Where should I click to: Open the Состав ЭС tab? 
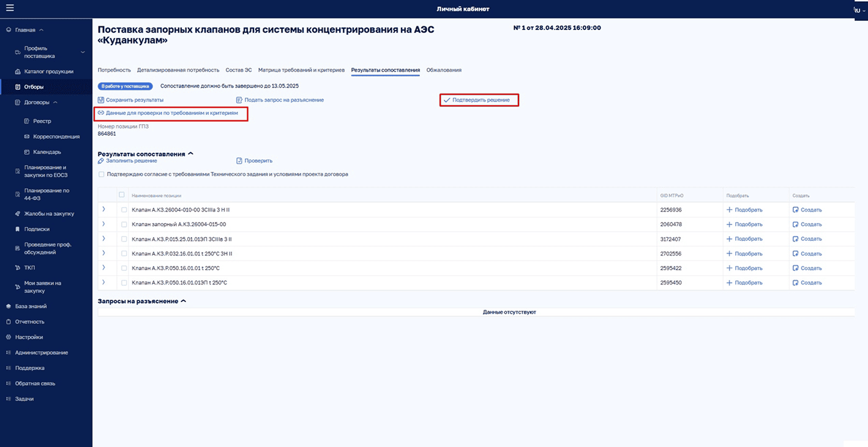[x=239, y=70]
